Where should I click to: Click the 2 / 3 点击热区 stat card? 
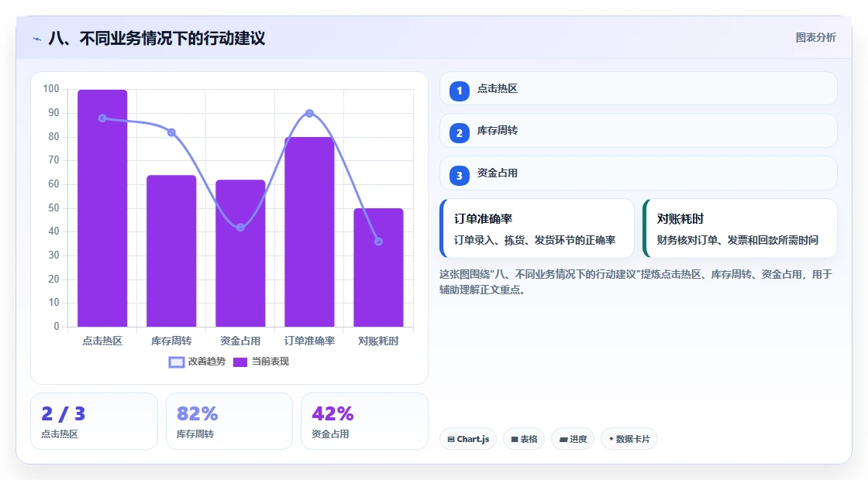94,421
